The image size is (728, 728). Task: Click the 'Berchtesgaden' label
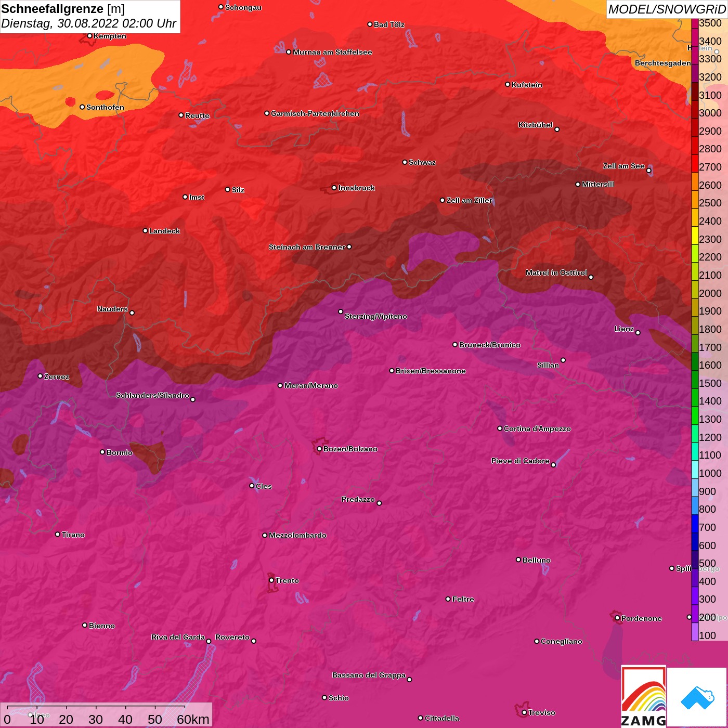pyautogui.click(x=663, y=63)
